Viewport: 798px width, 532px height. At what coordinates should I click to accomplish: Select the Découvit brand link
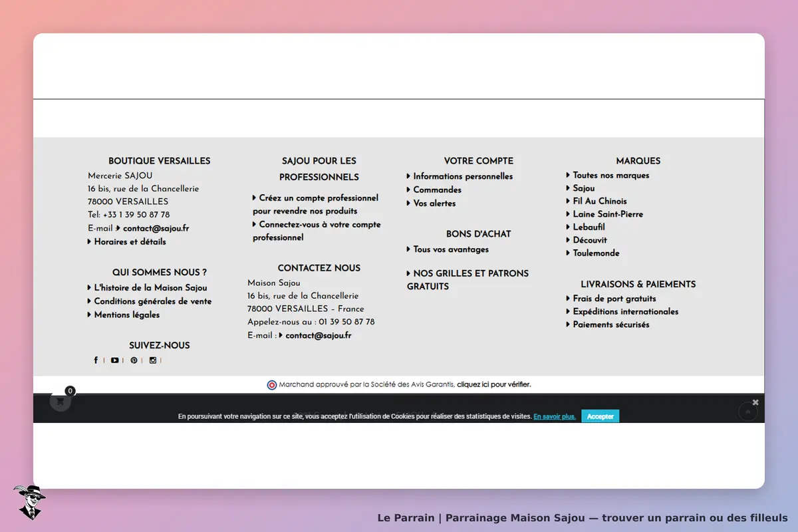click(590, 240)
